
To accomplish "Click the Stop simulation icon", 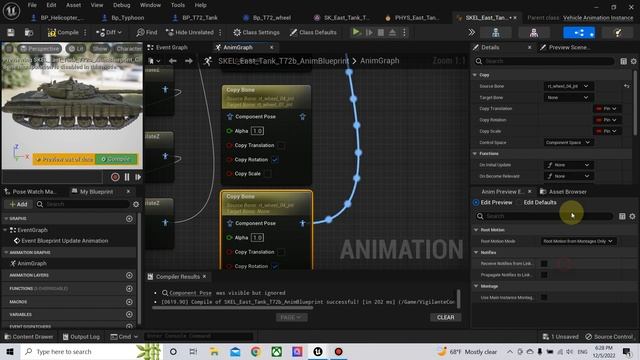I will pos(381,32).
